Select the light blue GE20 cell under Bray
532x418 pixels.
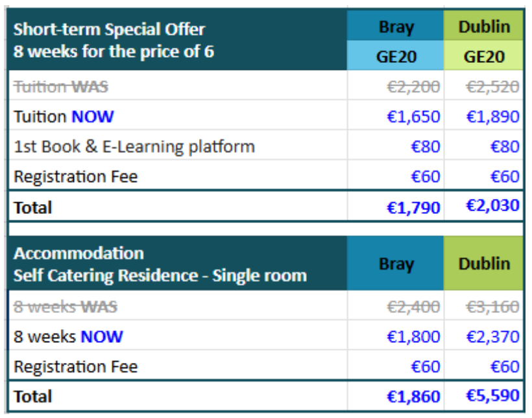pyautogui.click(x=396, y=56)
